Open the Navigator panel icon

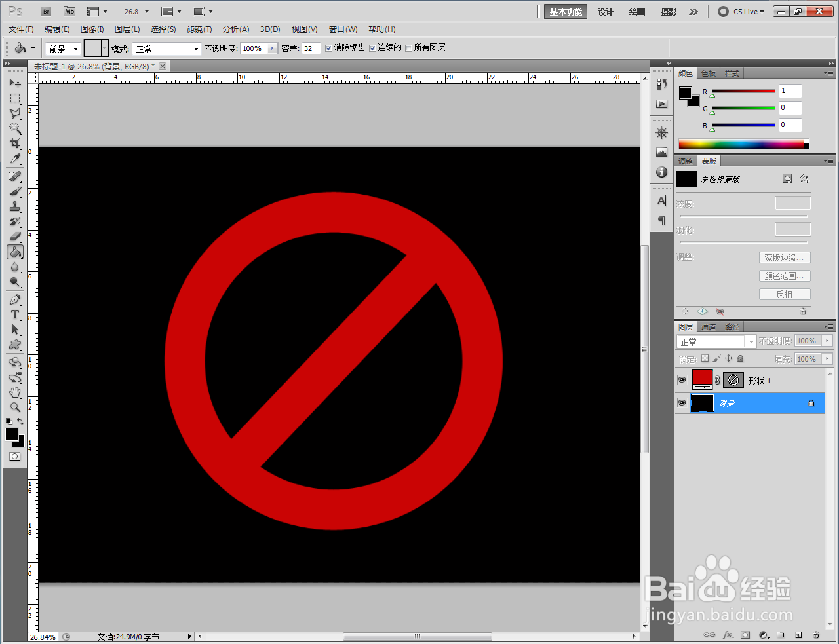click(x=662, y=133)
